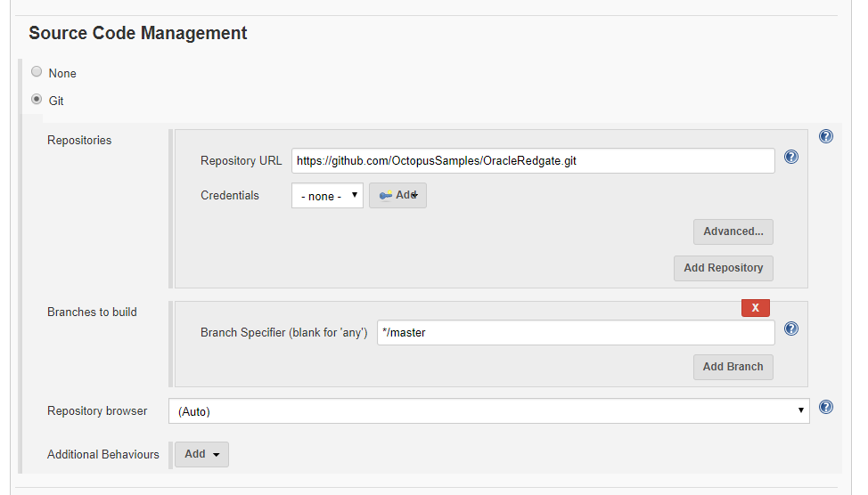
Task: Select the None radio button
Action: coord(37,72)
